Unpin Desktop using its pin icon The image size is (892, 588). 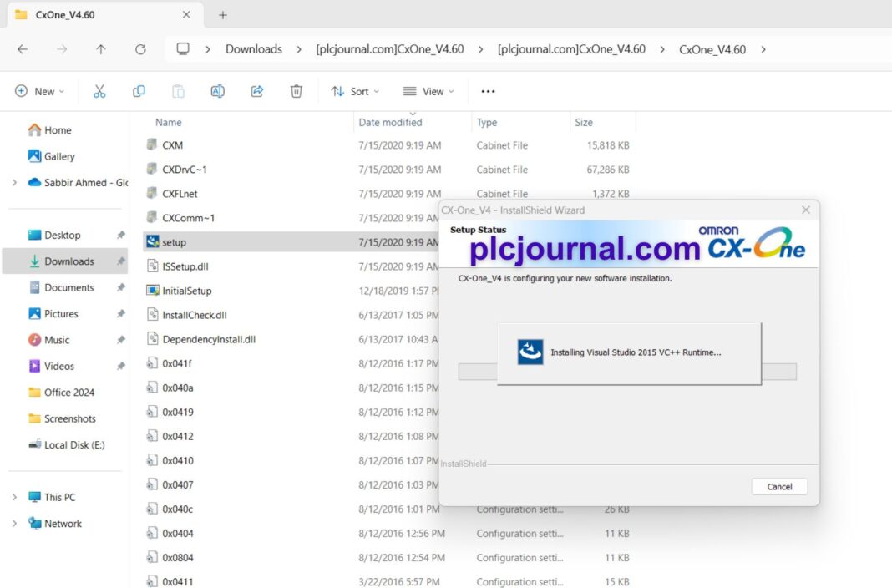[120, 235]
